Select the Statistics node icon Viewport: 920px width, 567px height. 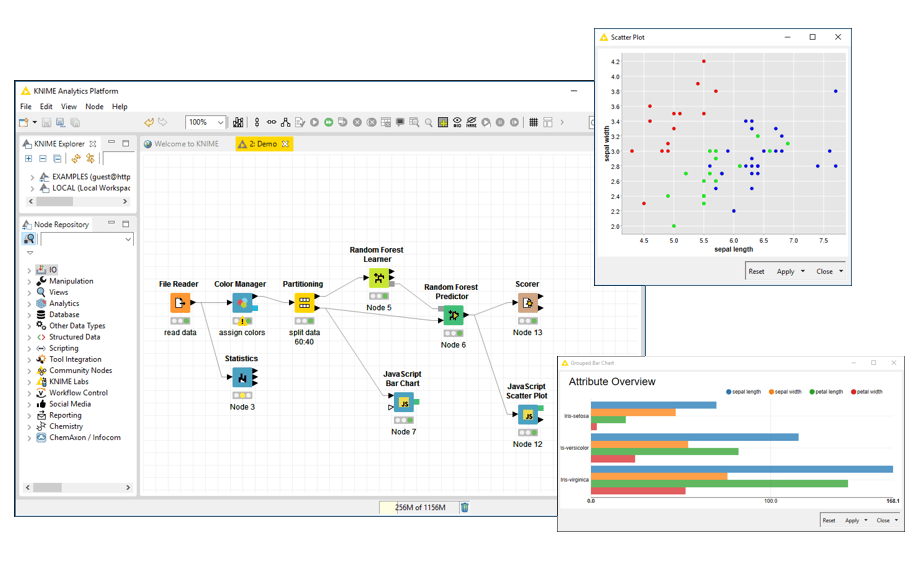point(242,377)
